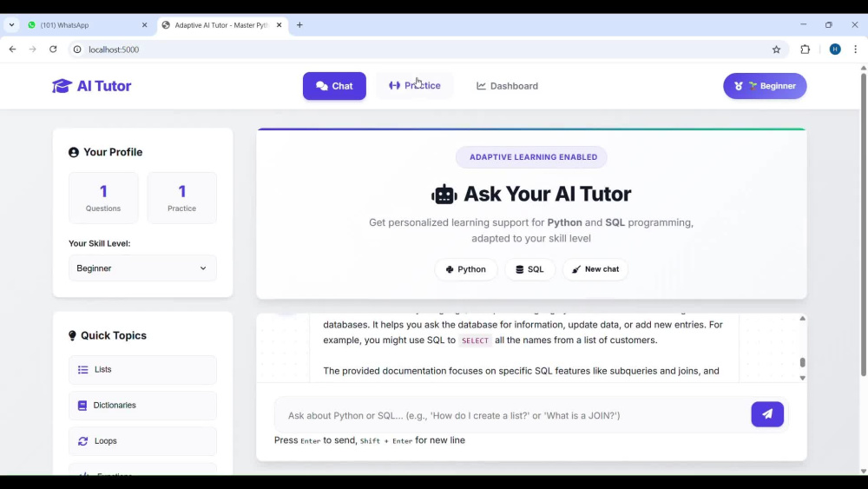868x489 pixels.
Task: Click the broom icon in New chat
Action: tap(576, 269)
